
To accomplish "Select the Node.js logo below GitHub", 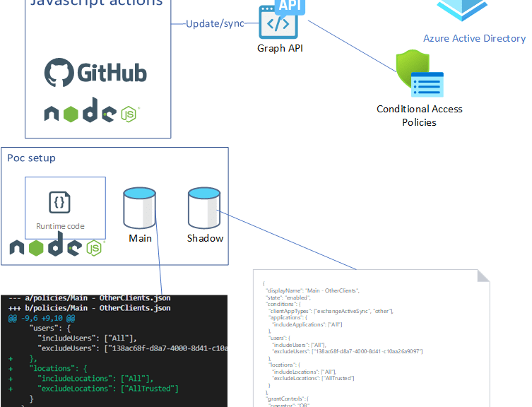I will click(92, 113).
